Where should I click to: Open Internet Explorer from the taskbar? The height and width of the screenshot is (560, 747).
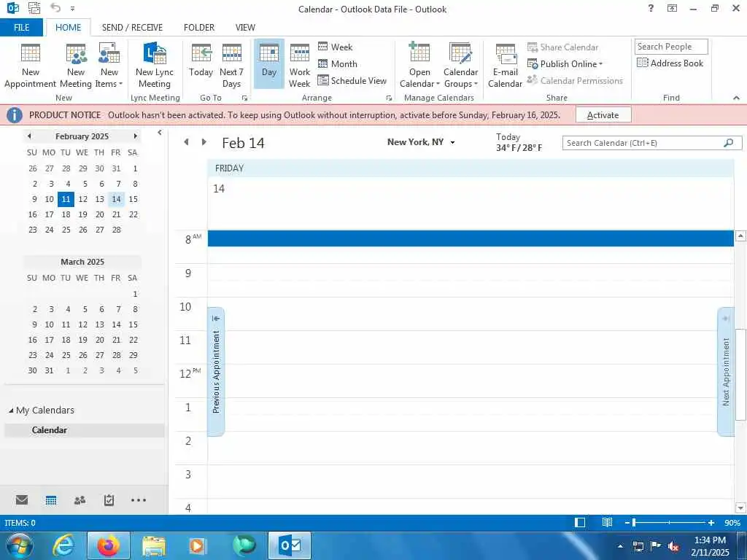(x=63, y=545)
